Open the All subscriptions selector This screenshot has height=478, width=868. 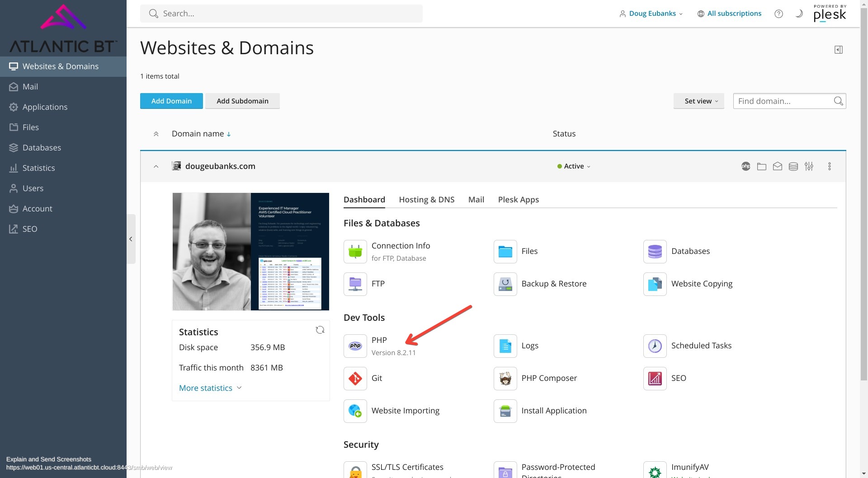(729, 14)
